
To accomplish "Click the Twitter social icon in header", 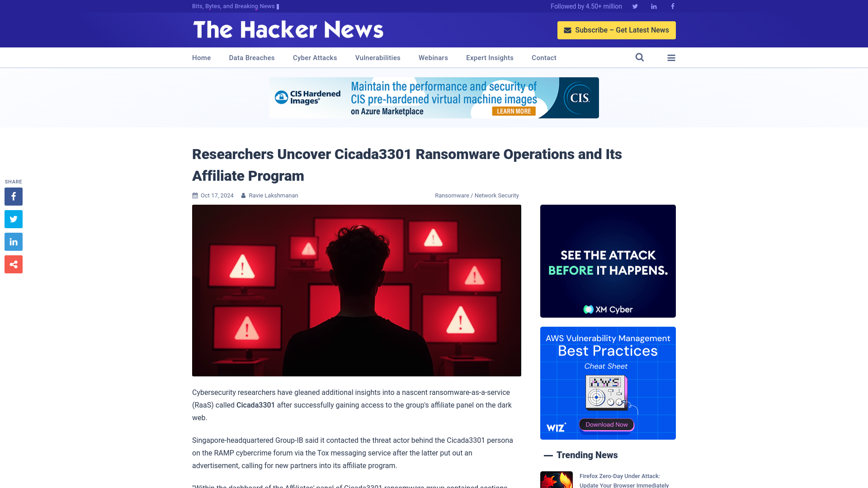I will pyautogui.click(x=635, y=6).
